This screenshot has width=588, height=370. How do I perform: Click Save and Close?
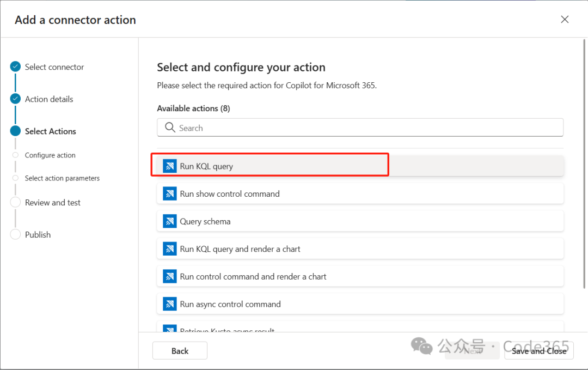coord(538,351)
